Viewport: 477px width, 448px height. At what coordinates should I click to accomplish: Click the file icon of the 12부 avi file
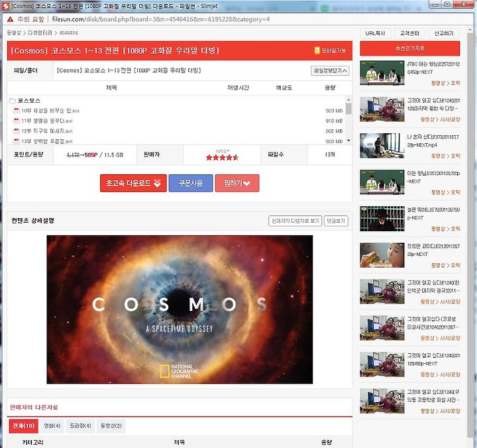pos(17,131)
